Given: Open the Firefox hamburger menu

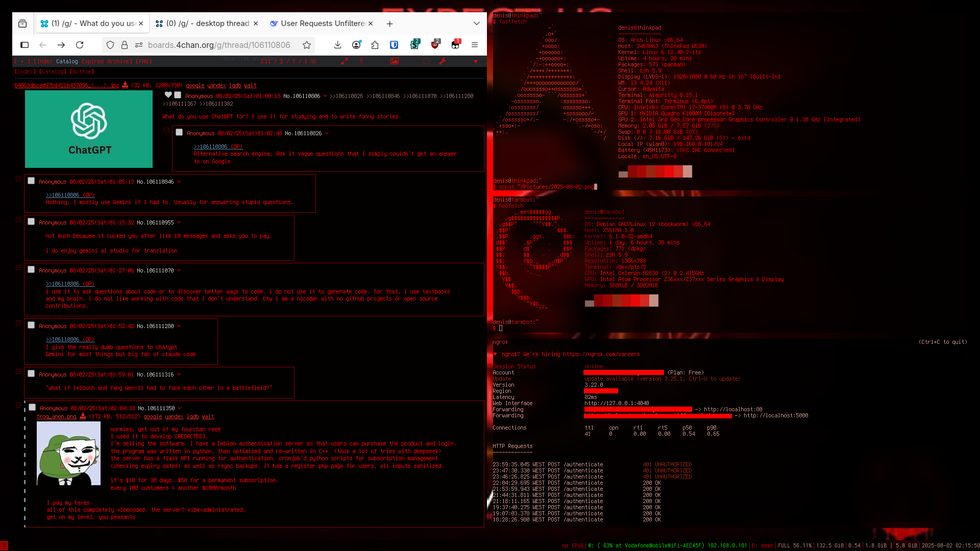Looking at the screenshot, I should pyautogui.click(x=475, y=45).
